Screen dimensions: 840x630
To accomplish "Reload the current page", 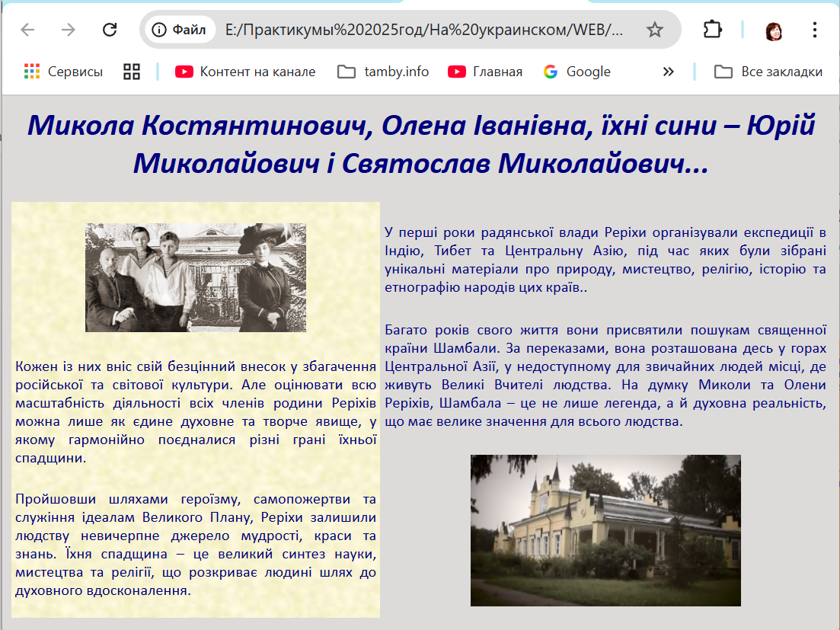I will click(x=110, y=30).
